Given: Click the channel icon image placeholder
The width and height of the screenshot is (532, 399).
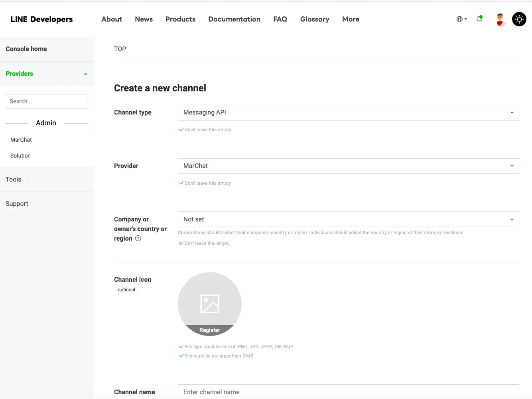Looking at the screenshot, I should pos(210,304).
